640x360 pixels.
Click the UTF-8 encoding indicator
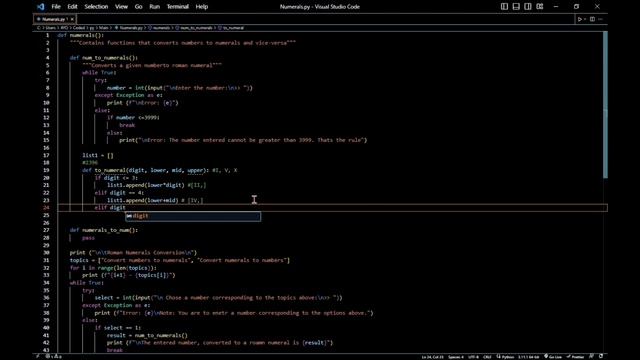tap(473, 357)
